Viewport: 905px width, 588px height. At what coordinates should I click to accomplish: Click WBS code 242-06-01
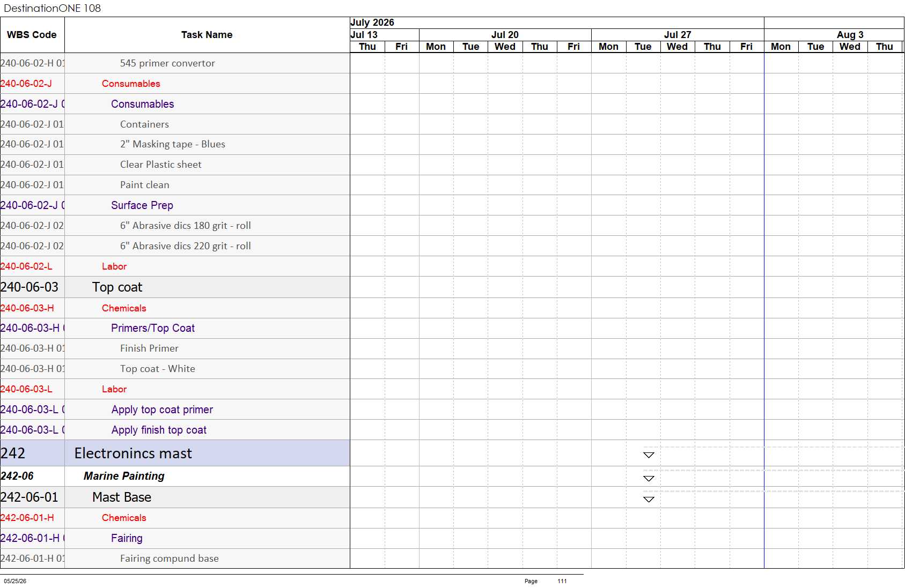(30, 497)
